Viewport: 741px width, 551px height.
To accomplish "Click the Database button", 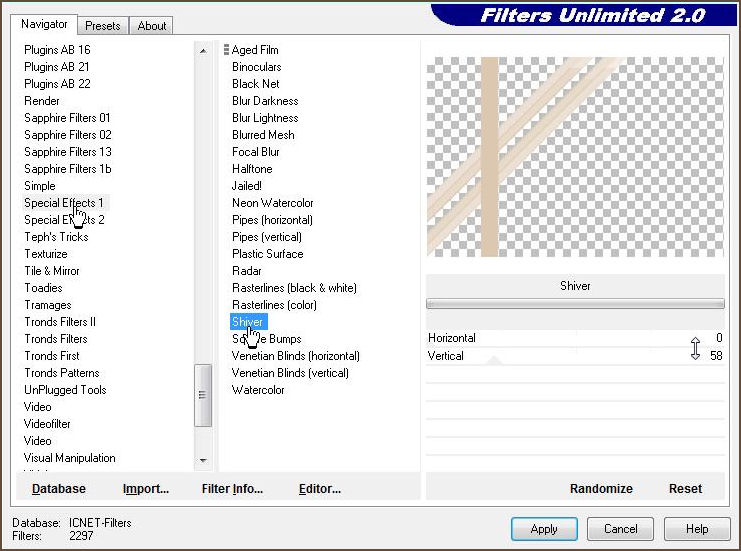I will (59, 489).
